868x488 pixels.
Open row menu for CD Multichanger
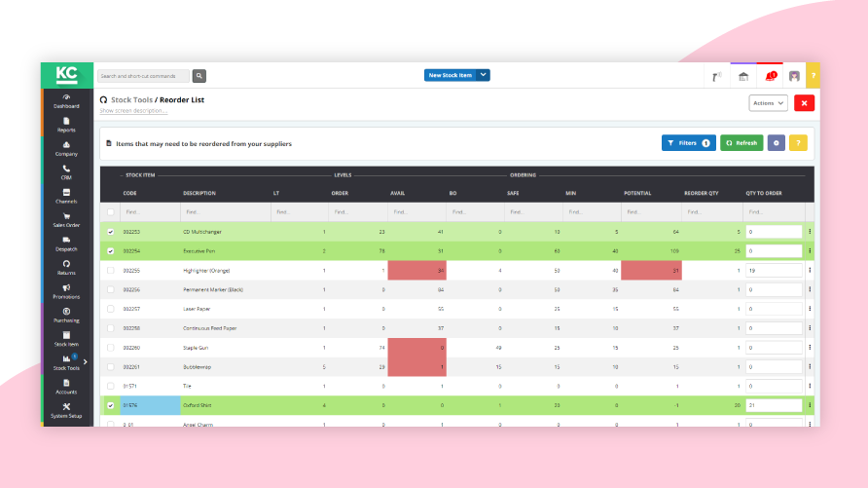(x=810, y=232)
